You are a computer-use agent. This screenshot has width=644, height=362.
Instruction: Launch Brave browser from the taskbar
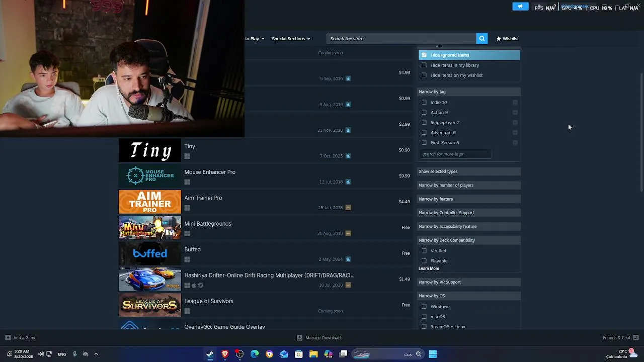coord(225,354)
